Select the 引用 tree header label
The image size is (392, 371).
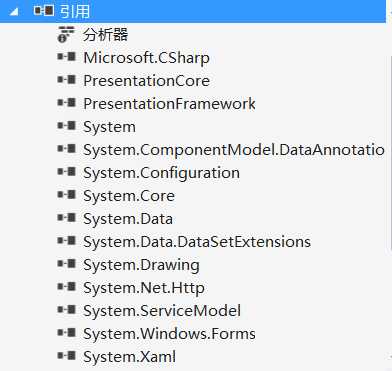pos(75,11)
